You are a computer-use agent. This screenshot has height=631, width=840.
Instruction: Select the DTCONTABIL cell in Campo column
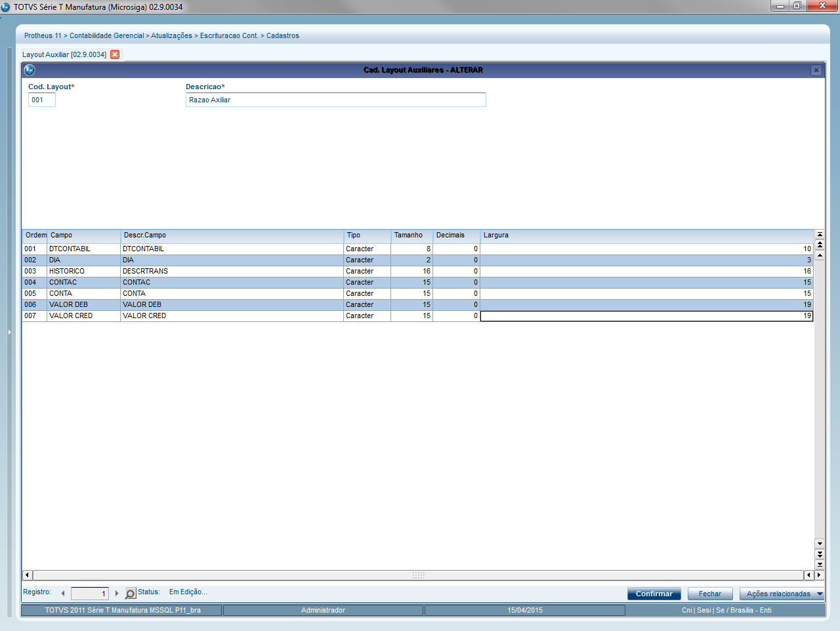[x=84, y=249]
